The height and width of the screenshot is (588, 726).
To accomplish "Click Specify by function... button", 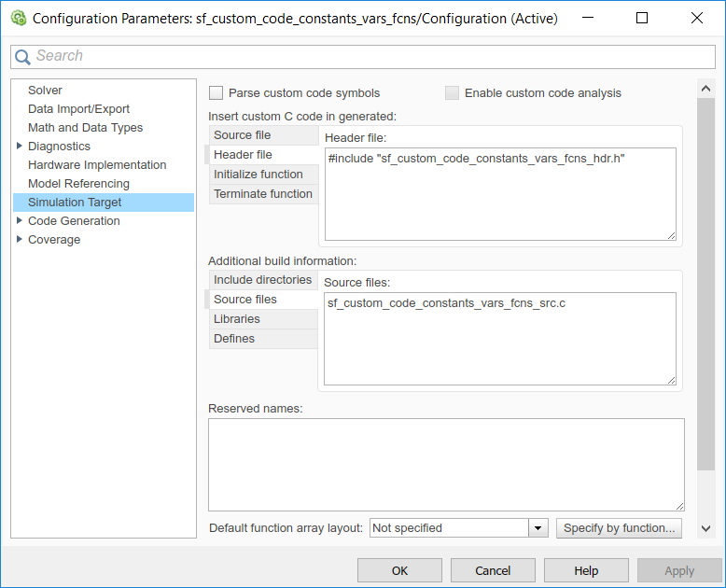I will (619, 528).
